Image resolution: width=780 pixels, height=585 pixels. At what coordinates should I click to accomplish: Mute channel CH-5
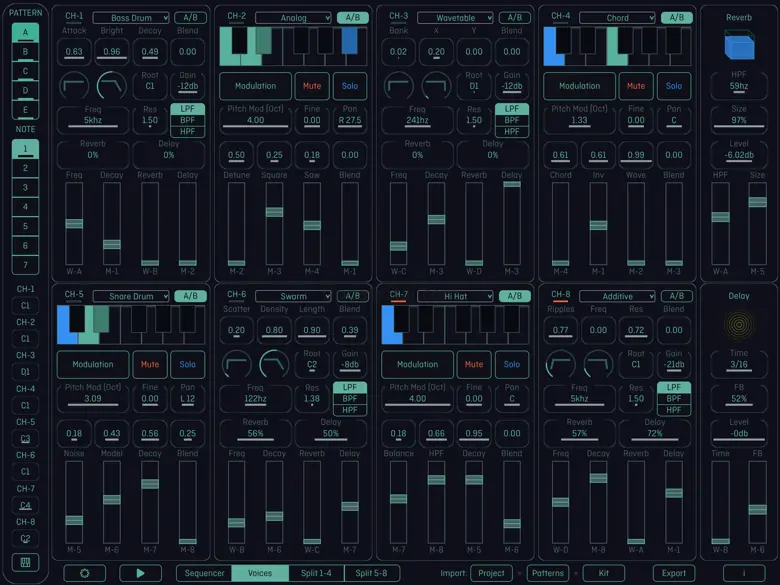(x=150, y=365)
